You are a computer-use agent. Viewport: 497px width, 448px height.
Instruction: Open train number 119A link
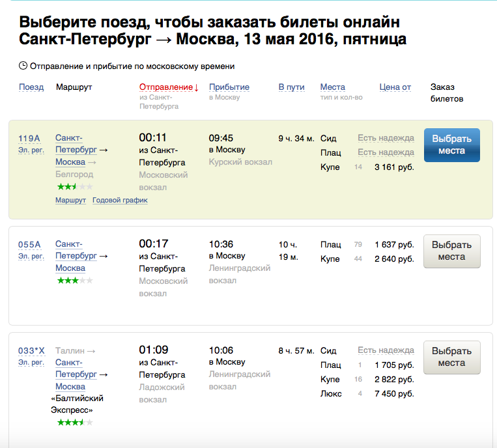pos(29,138)
